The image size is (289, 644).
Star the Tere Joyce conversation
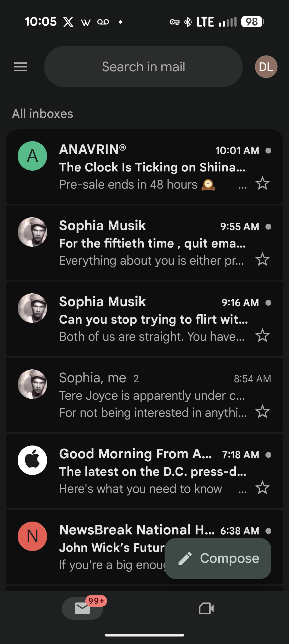[262, 412]
